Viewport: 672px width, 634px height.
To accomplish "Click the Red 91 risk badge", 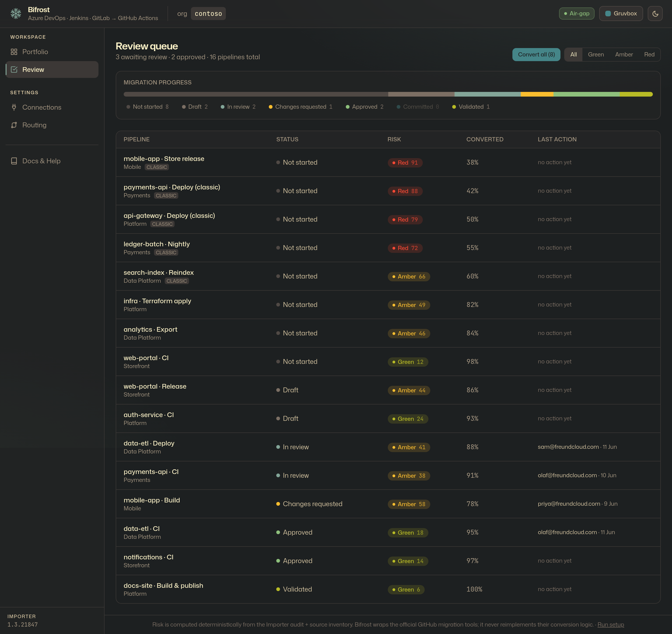I will 405,163.
